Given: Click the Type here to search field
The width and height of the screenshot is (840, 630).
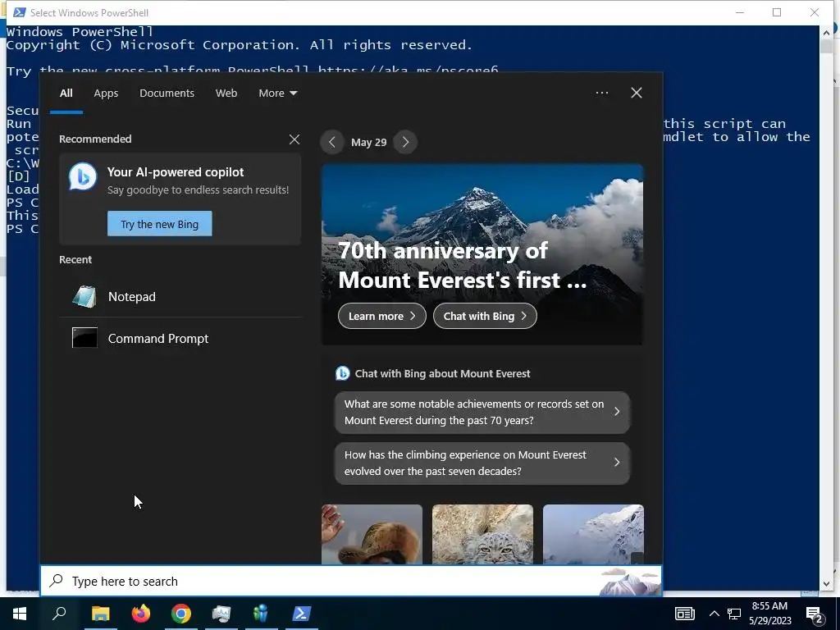Looking at the screenshot, I should [351, 581].
